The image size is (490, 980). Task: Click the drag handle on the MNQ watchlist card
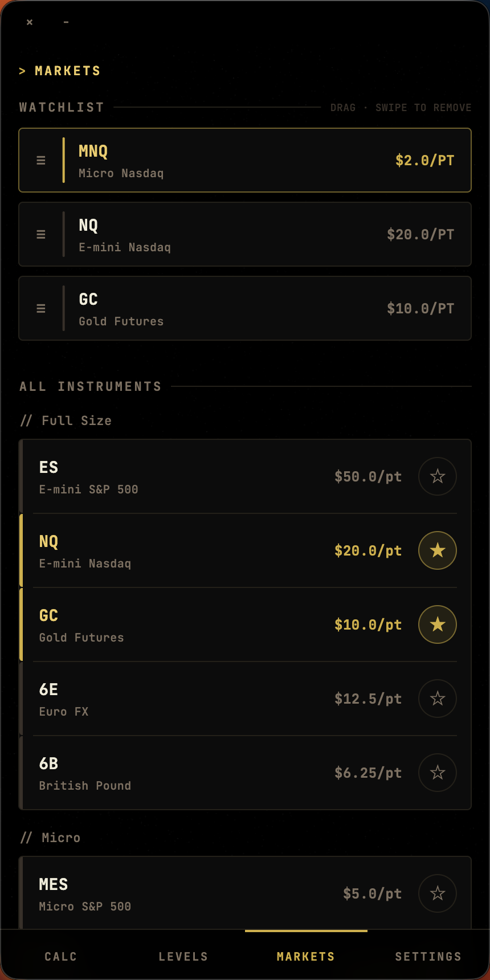pyautogui.click(x=40, y=160)
